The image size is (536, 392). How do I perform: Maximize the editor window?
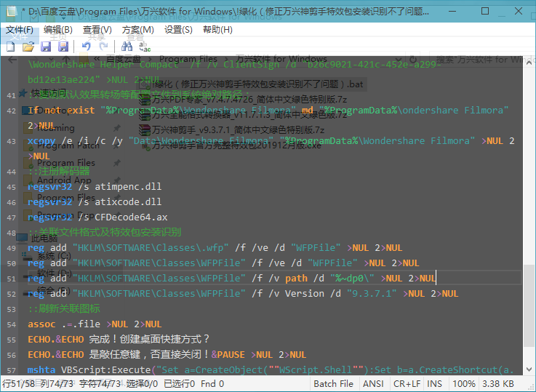(x=485, y=11)
